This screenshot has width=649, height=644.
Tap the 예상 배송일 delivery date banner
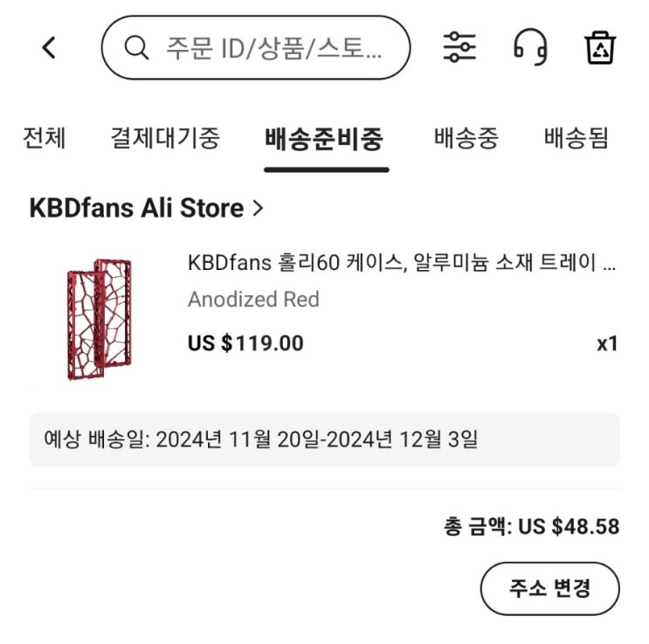(x=324, y=439)
